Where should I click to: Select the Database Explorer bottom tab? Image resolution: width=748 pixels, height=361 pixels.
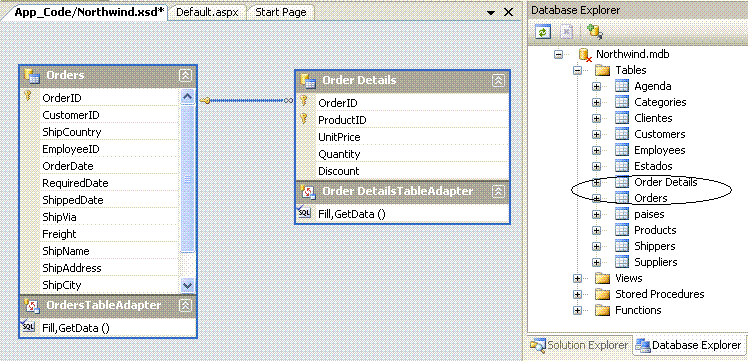click(689, 345)
